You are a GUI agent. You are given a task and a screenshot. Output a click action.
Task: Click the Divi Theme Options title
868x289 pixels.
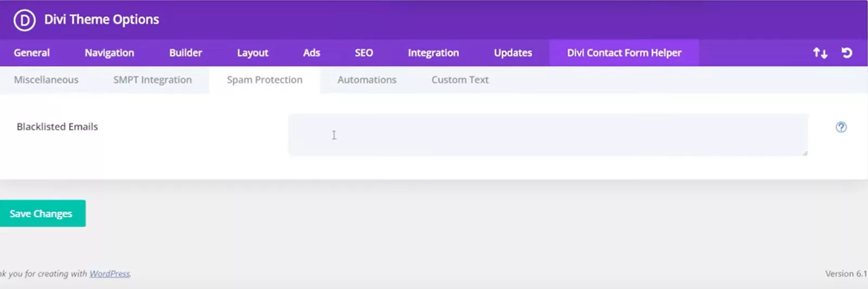coord(101,20)
